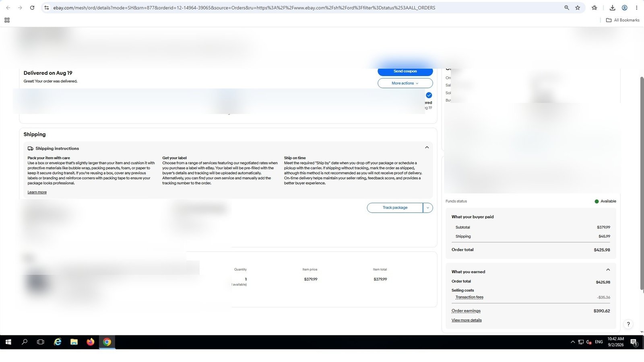Launch Firefox from the taskbar
The width and height of the screenshot is (644, 362).
91,342
